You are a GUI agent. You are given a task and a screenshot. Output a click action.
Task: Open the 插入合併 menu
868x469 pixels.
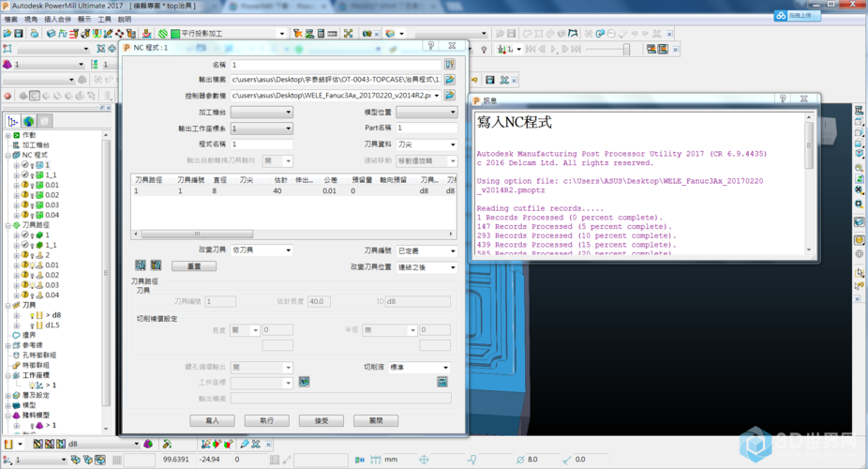(57, 20)
